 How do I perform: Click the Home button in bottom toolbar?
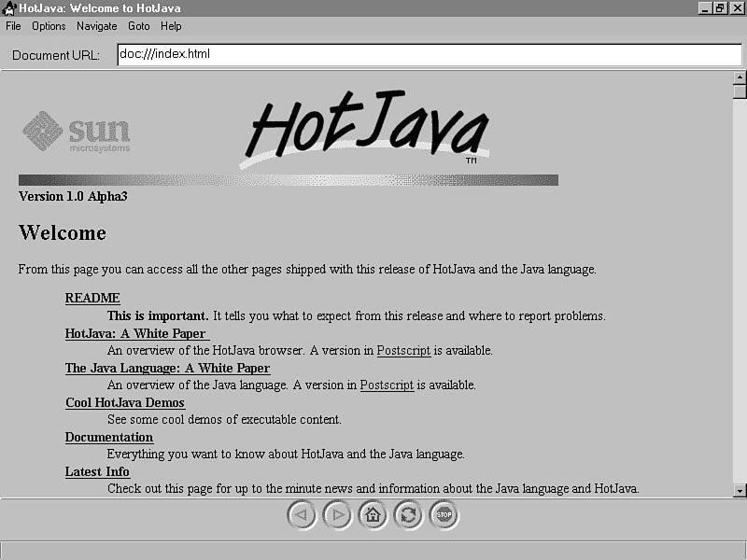coord(373,515)
